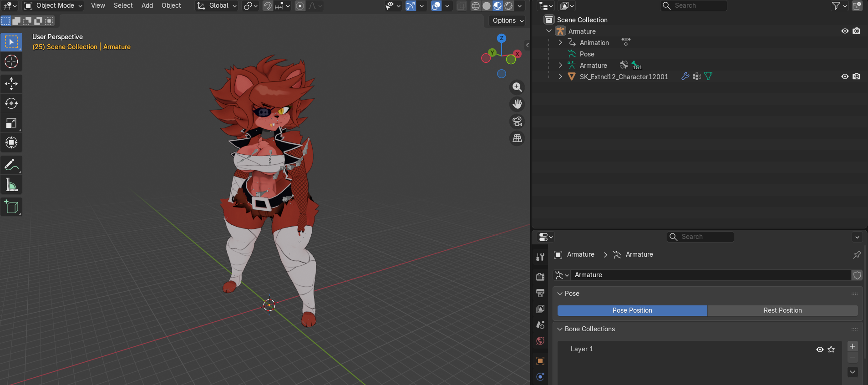The image size is (868, 385).
Task: Select the orange Armature object icon in outliner
Action: pyautogui.click(x=560, y=31)
